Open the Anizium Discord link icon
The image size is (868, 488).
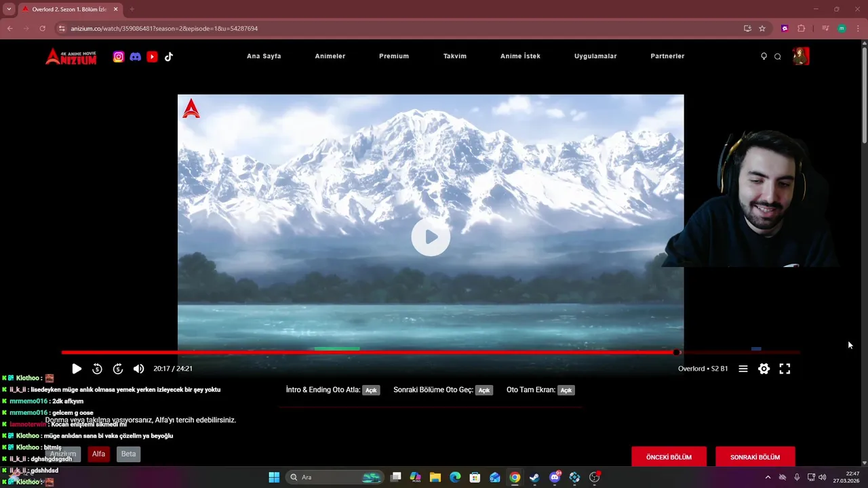tap(136, 57)
